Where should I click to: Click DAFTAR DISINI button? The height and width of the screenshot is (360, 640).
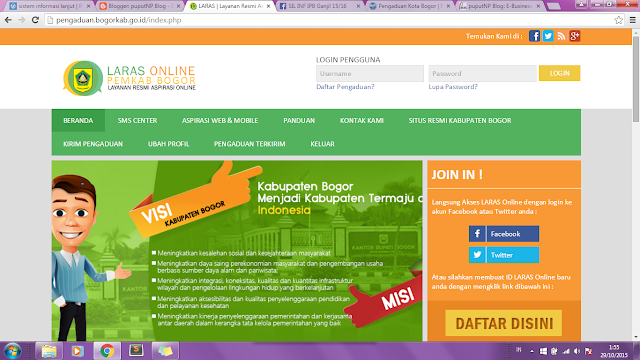(x=504, y=323)
